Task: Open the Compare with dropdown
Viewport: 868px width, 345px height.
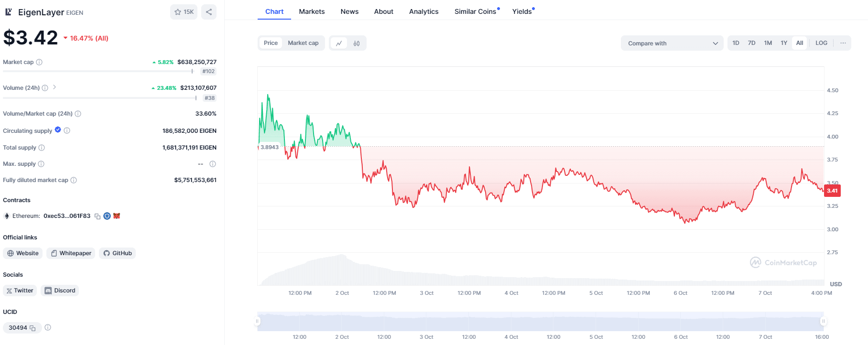Action: pos(673,43)
